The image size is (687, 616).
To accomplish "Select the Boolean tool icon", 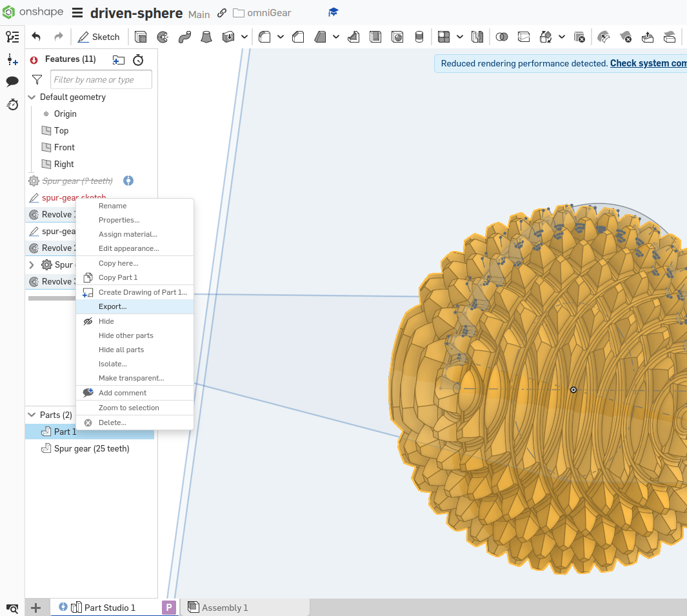I will tap(502, 37).
